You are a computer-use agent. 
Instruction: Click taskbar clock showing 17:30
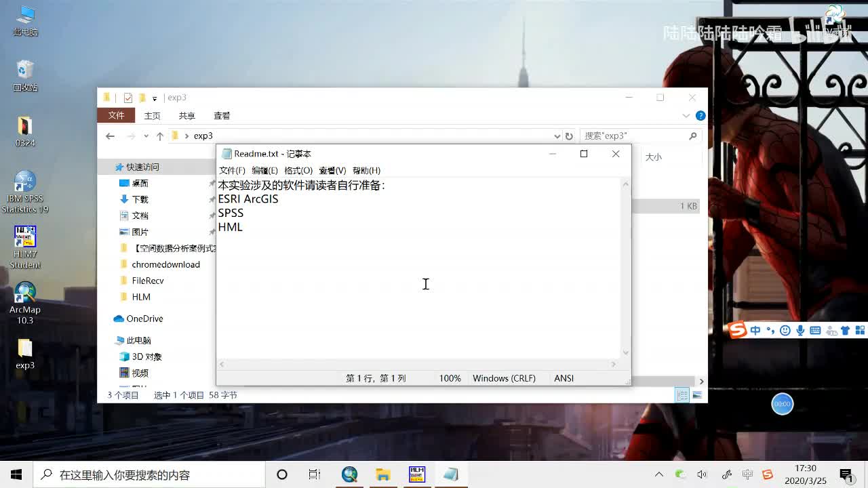coord(806,474)
